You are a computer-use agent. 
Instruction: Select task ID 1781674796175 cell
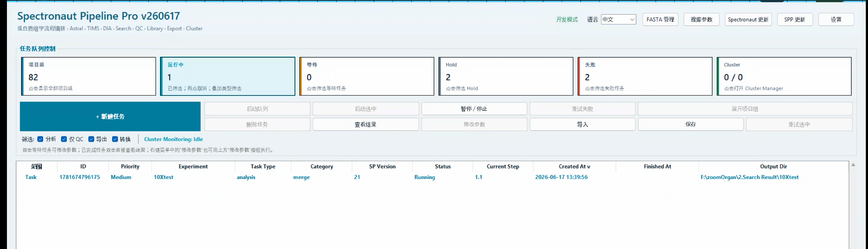click(80, 177)
